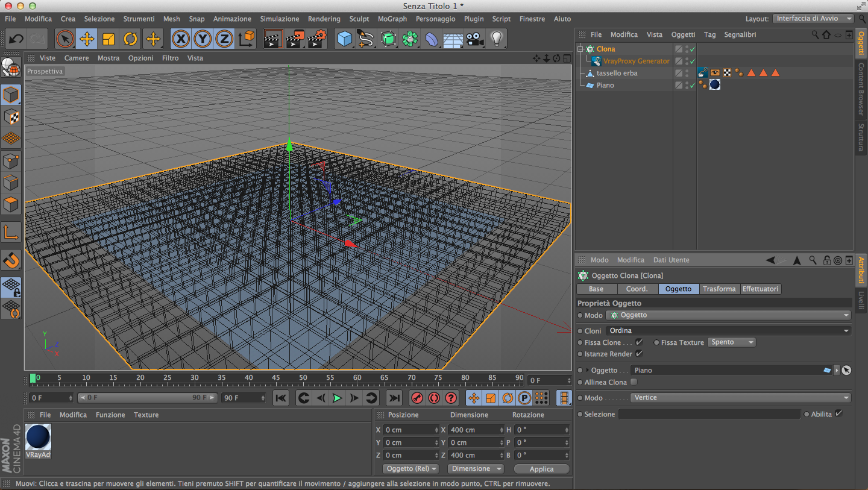Click the Undo arrow icon
This screenshot has height=490, width=868.
16,40
